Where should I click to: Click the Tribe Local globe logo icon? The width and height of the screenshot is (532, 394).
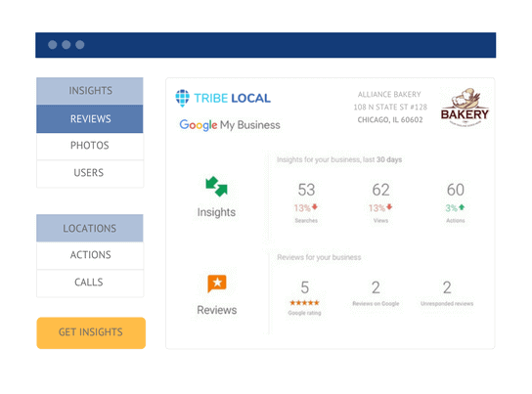182,98
